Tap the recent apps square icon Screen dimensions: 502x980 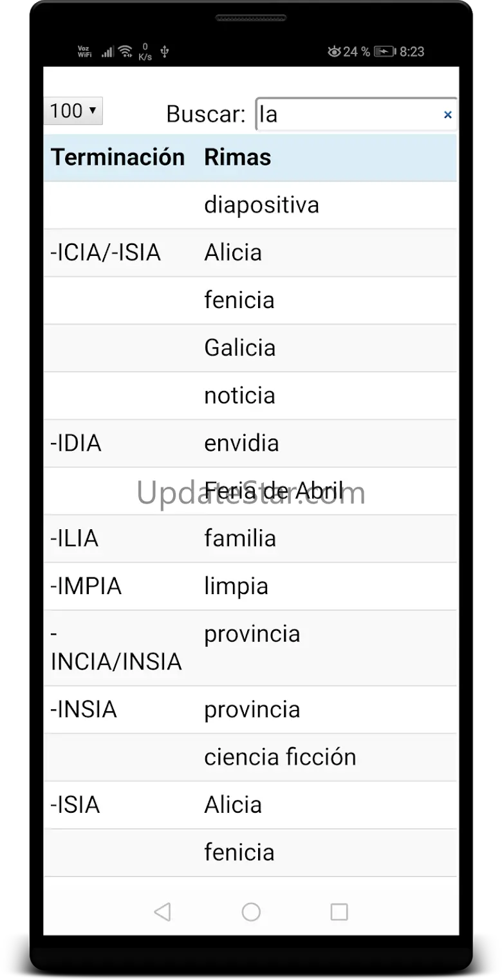click(339, 911)
